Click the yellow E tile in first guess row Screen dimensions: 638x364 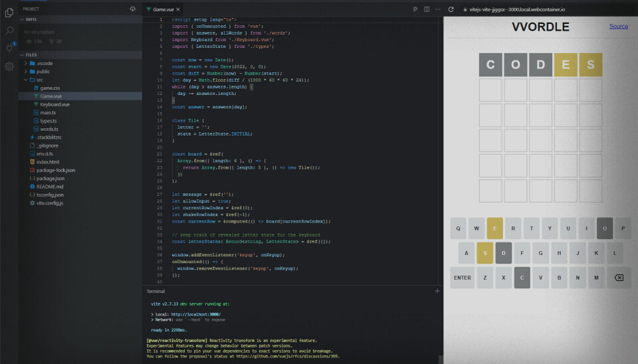566,64
